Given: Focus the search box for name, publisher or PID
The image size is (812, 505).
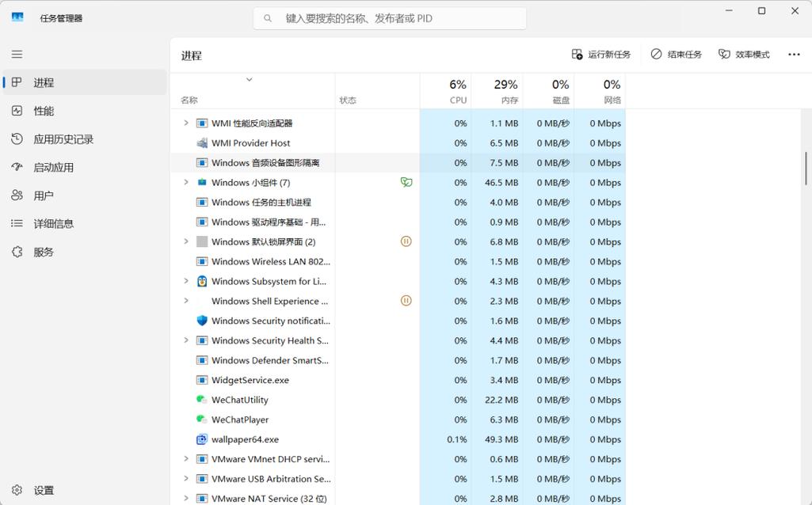Looking at the screenshot, I should pos(390,18).
